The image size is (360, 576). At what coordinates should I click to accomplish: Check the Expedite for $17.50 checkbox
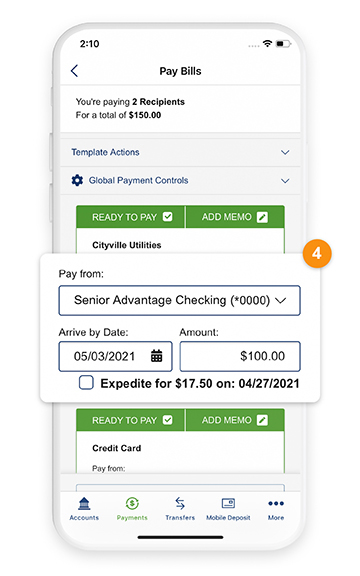coord(86,382)
